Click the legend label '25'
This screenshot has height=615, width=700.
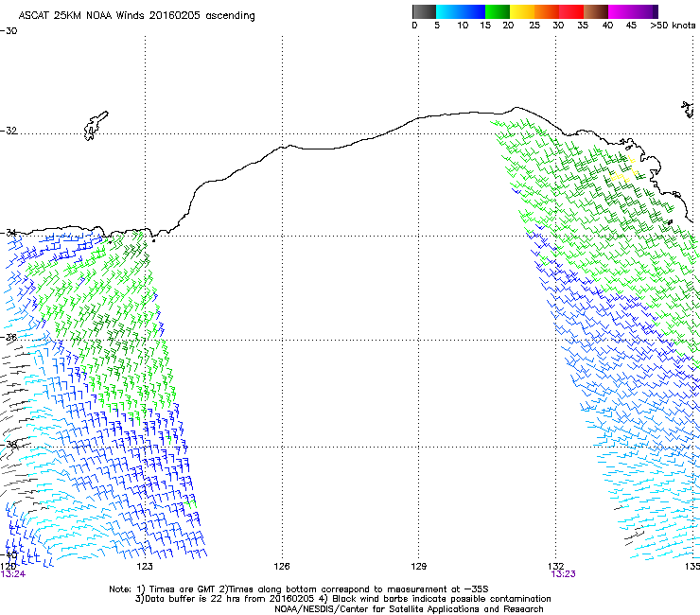tap(534, 26)
